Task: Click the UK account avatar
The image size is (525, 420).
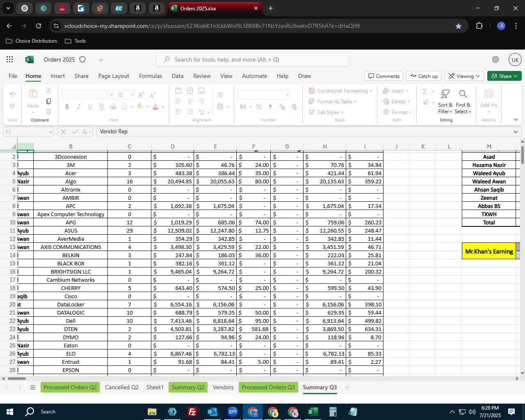Action: (x=515, y=59)
